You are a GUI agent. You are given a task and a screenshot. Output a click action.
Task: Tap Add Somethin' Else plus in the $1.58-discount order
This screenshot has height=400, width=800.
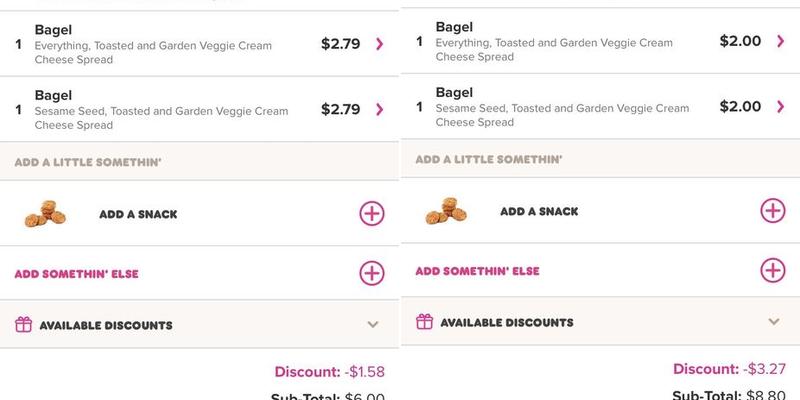(372, 273)
